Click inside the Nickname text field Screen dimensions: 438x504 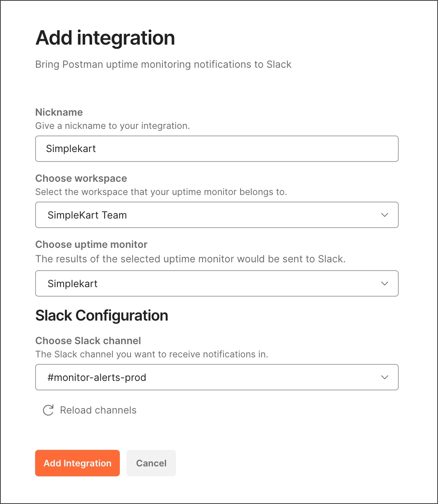pyautogui.click(x=217, y=149)
